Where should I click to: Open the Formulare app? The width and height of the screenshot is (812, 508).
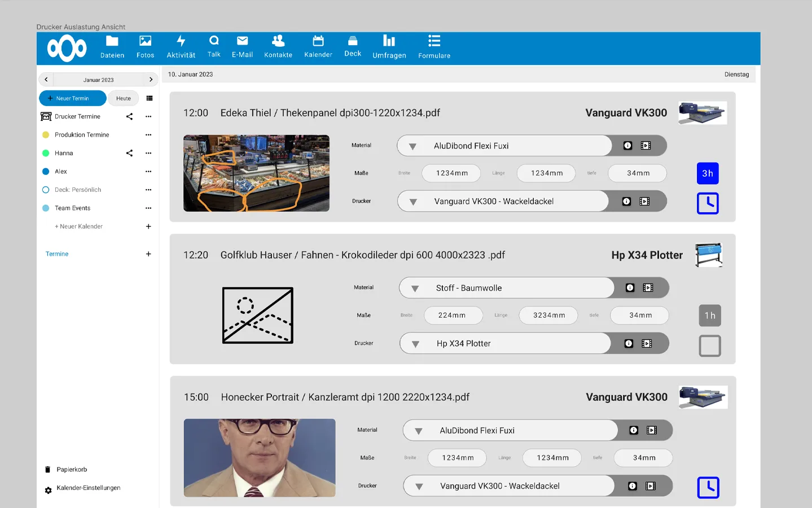click(434, 47)
